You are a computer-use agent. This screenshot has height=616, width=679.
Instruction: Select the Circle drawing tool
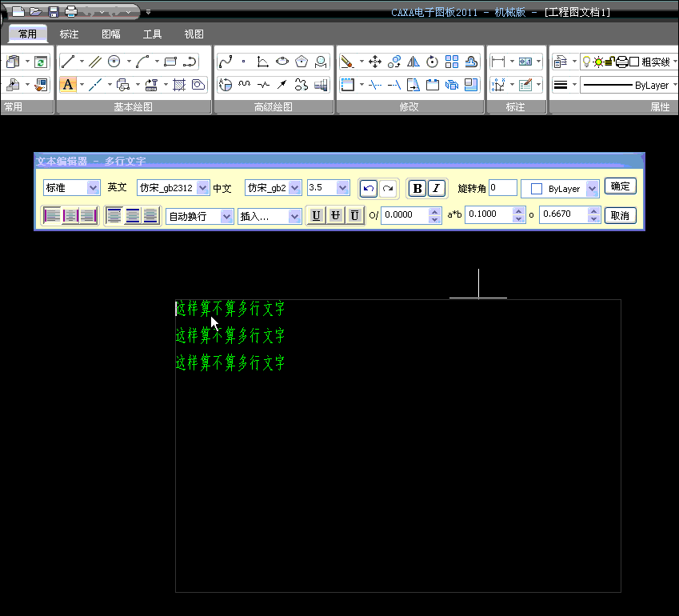click(114, 62)
